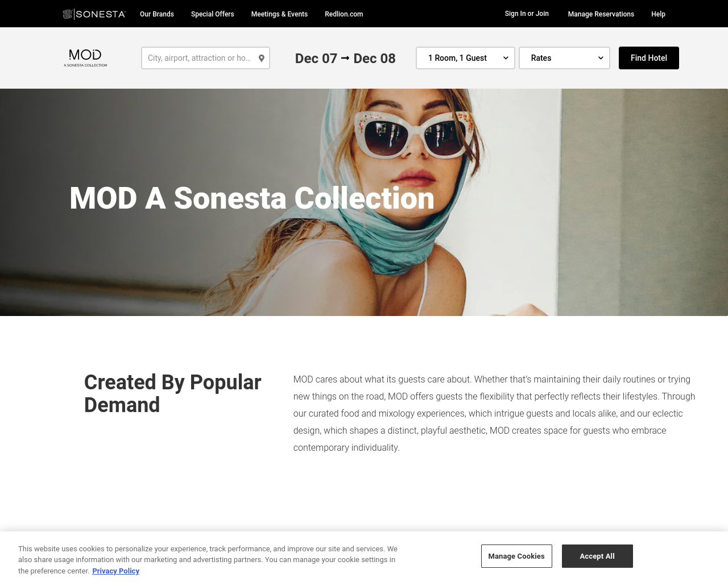728x582 pixels.
Task: Click the Accept All cookies button
Action: pyautogui.click(x=597, y=556)
